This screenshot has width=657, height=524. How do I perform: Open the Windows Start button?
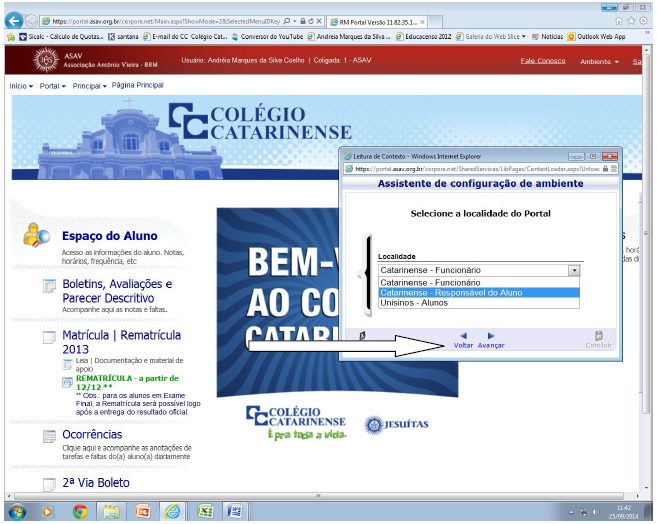click(x=17, y=512)
